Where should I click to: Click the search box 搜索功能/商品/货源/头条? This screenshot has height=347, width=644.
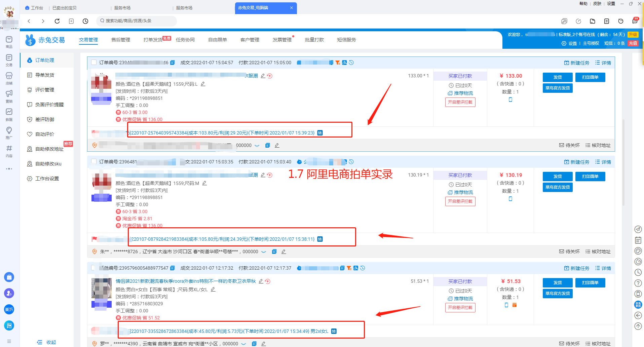click(137, 21)
